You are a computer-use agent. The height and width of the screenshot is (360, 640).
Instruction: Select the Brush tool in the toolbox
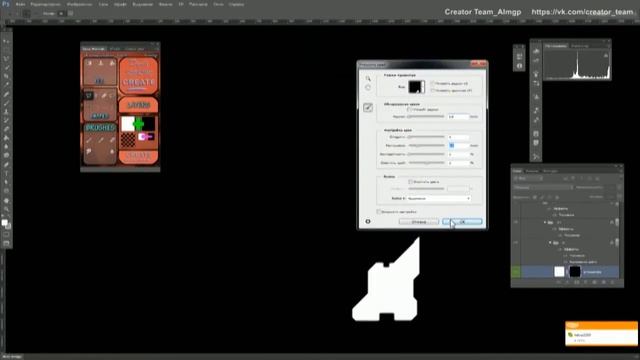point(6,102)
